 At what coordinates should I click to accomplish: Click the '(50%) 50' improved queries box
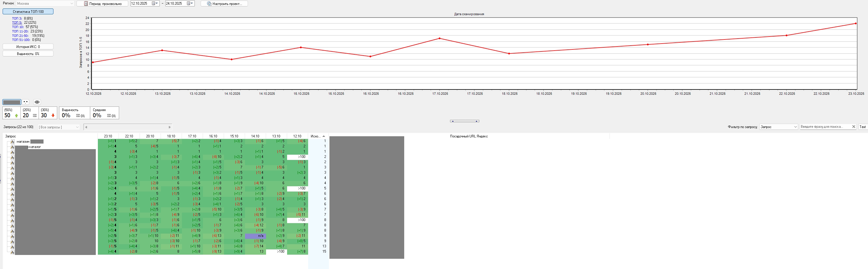(11, 113)
